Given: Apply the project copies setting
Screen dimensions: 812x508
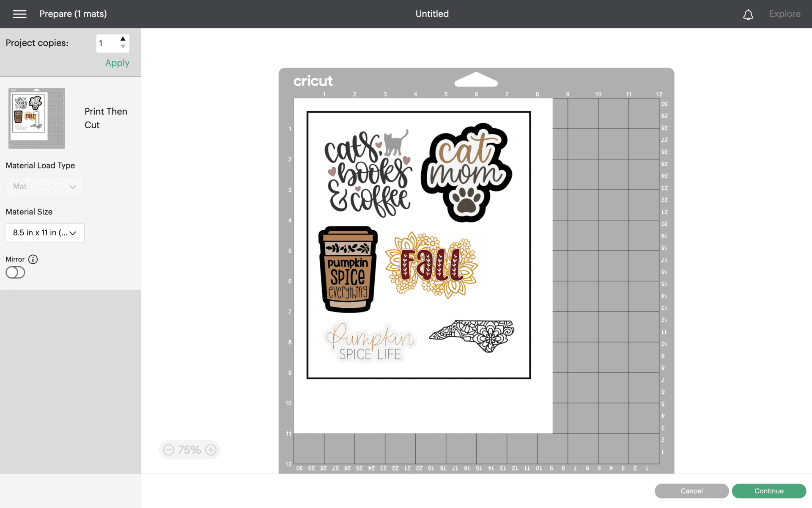Looking at the screenshot, I should pos(117,63).
